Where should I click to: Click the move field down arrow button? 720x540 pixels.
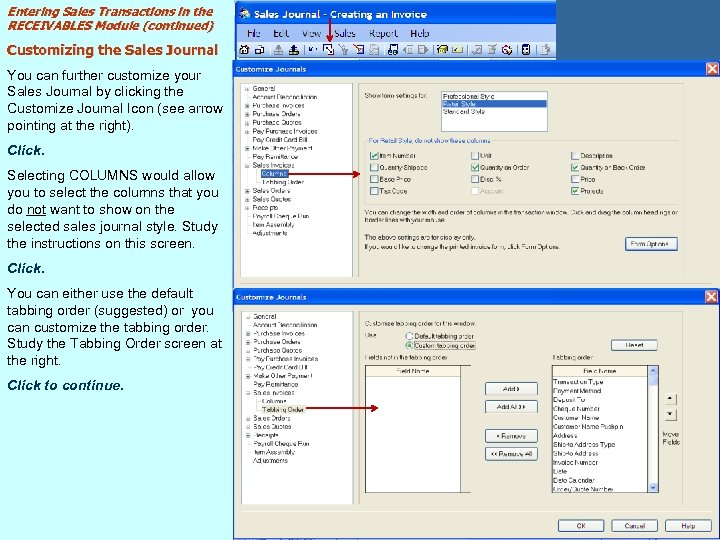[670, 414]
